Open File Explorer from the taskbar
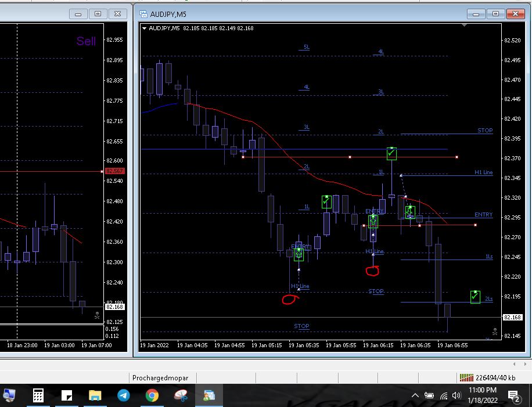Image resolution: width=532 pixels, height=407 pixels. (x=95, y=395)
